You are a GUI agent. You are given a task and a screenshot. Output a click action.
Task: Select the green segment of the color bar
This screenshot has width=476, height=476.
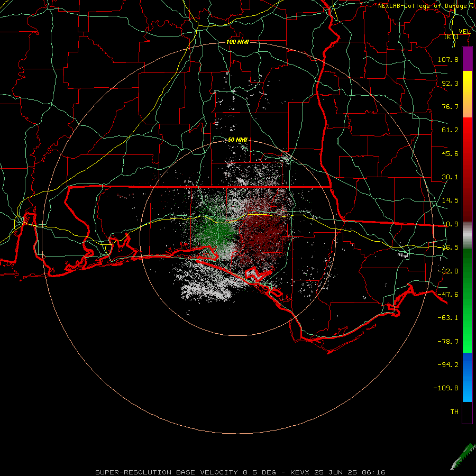coord(467,300)
